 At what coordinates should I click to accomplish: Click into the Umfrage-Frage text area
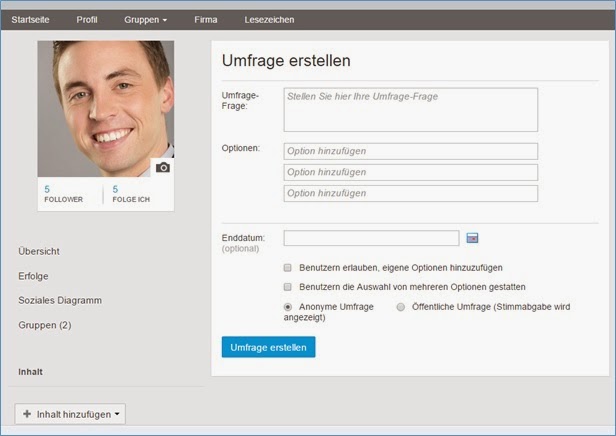[x=410, y=109]
